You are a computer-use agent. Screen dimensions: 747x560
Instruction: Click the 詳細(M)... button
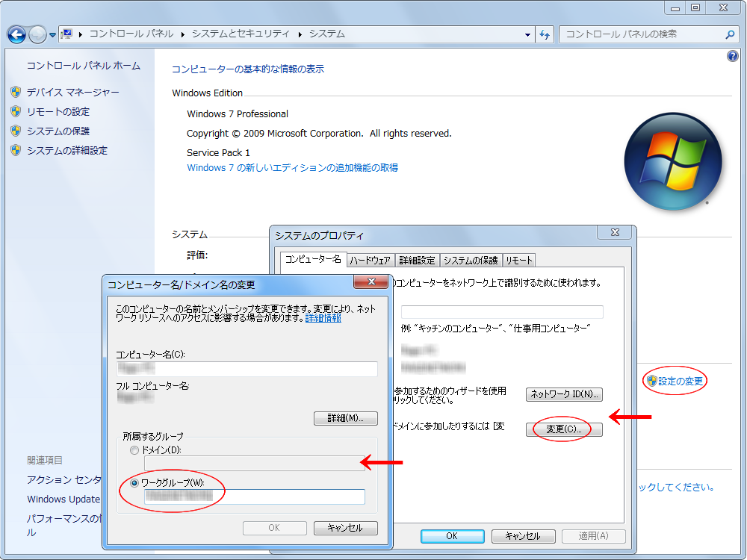[x=345, y=418]
